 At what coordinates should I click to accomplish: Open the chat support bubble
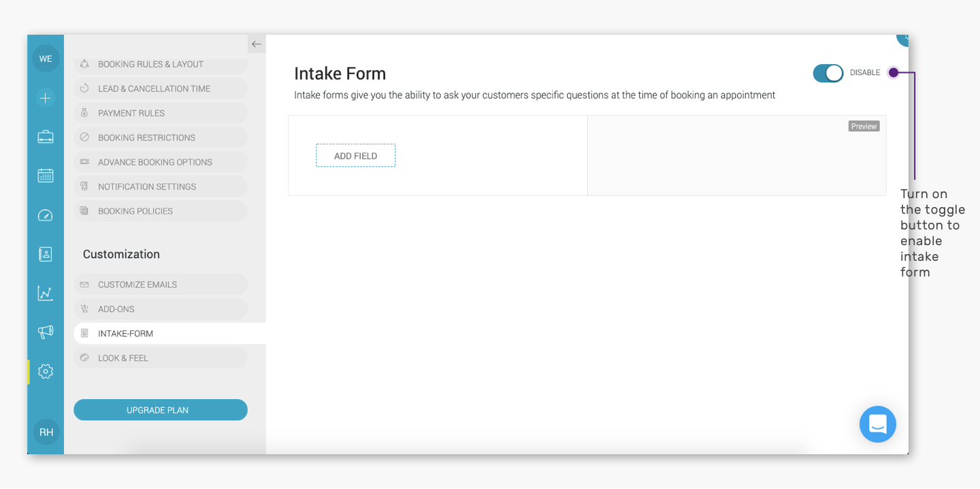tap(877, 424)
